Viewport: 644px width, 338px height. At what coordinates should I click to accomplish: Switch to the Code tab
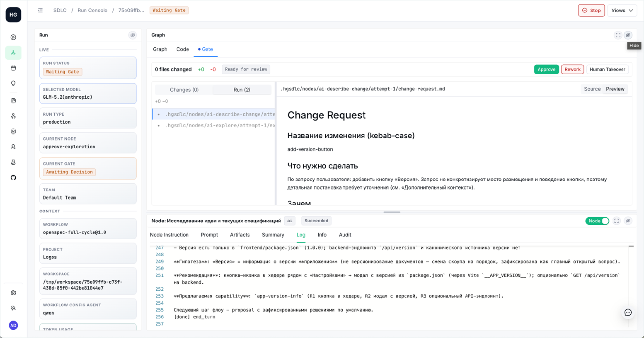(x=182, y=49)
